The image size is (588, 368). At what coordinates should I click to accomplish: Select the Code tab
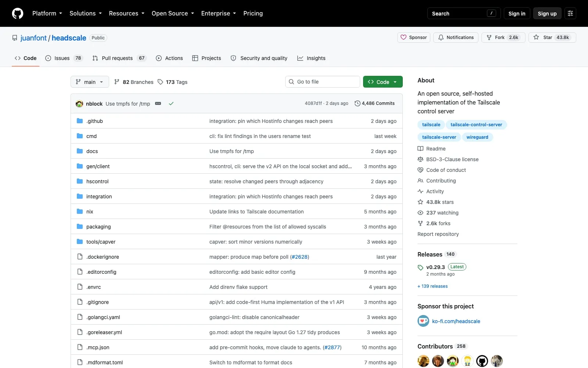pyautogui.click(x=25, y=58)
